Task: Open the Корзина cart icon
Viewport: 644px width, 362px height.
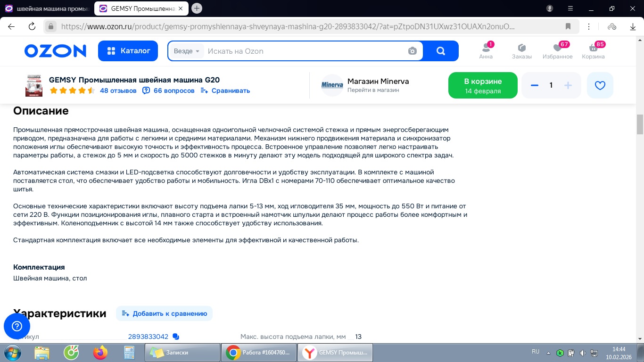Action: click(593, 51)
